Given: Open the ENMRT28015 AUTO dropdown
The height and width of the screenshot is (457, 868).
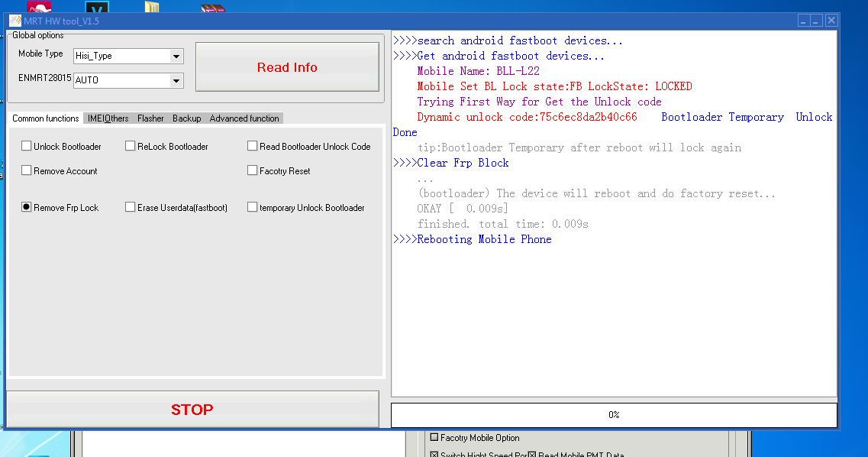Looking at the screenshot, I should (128, 80).
